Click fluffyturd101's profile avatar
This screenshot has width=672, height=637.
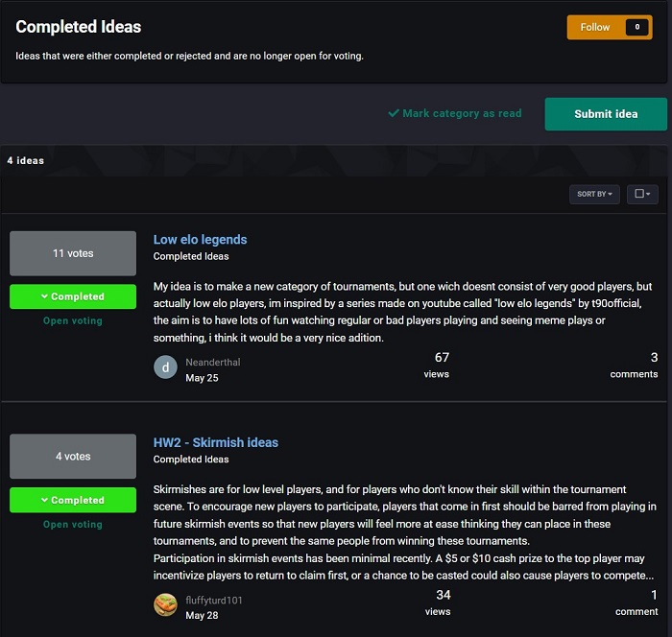click(165, 605)
